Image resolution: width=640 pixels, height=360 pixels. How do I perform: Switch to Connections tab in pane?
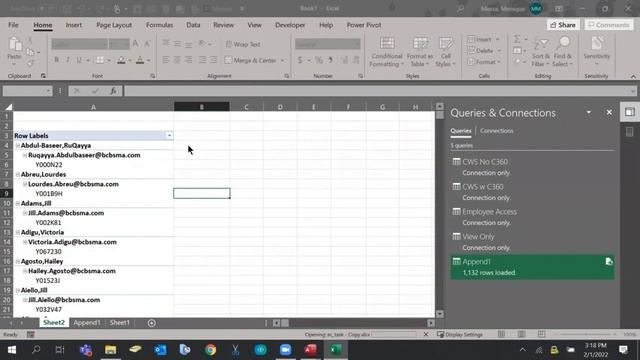point(496,131)
